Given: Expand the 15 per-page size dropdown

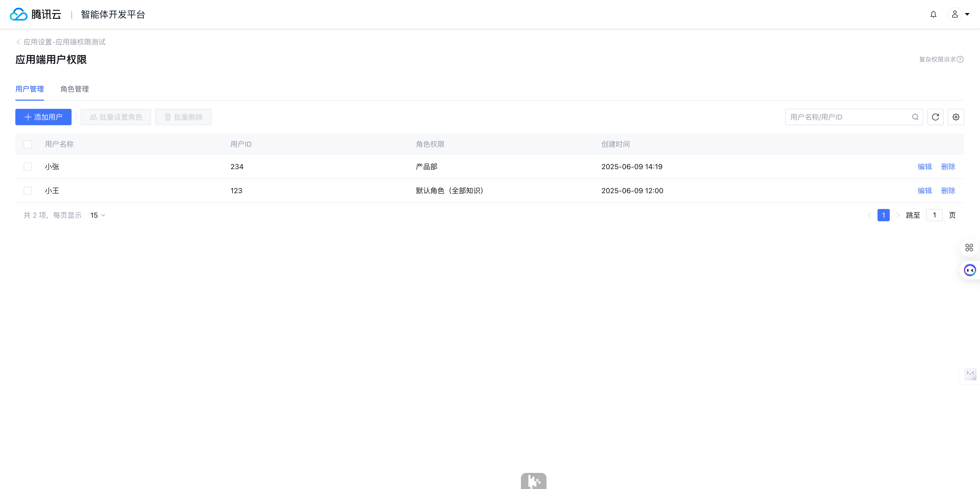Looking at the screenshot, I should click(x=98, y=215).
